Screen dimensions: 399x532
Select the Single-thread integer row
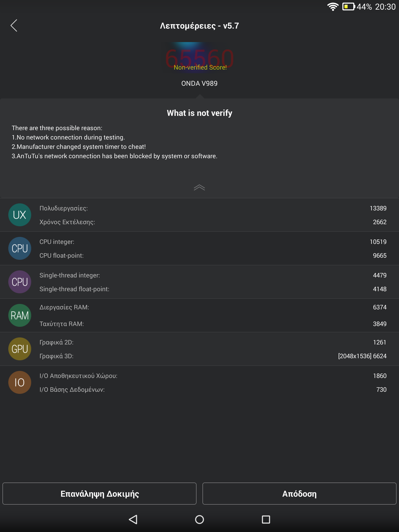199,275
